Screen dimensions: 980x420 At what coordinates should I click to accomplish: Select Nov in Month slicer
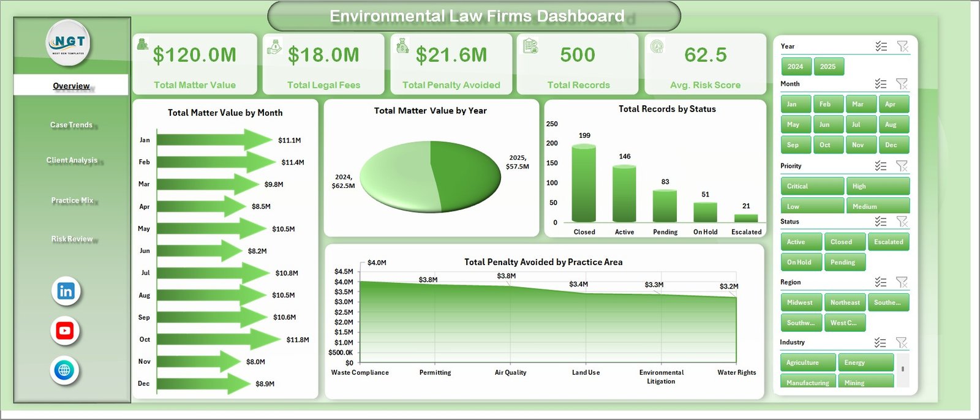pyautogui.click(x=861, y=145)
